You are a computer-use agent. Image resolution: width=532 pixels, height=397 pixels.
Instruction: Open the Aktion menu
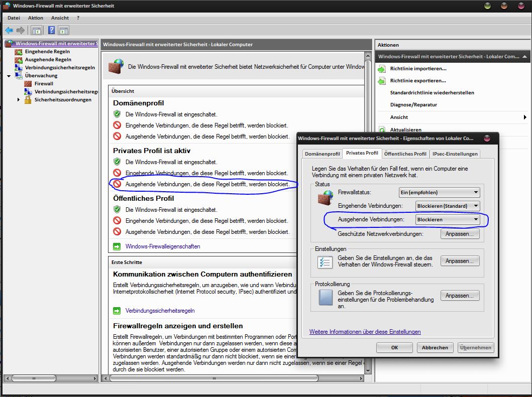click(x=36, y=18)
